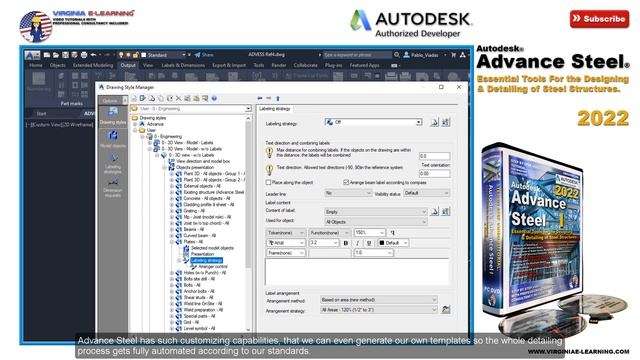The image size is (640, 360).
Task: Select the Grating - All tree item
Action: [x=194, y=211]
